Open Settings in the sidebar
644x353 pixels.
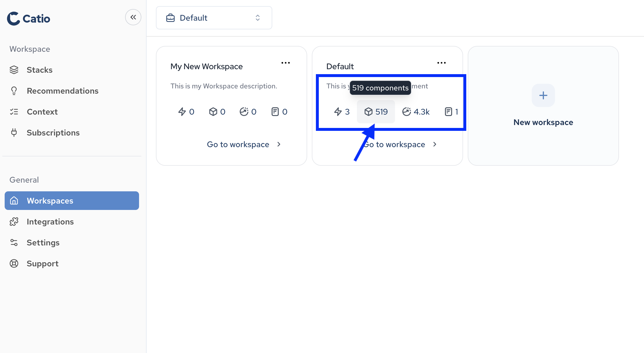point(43,243)
